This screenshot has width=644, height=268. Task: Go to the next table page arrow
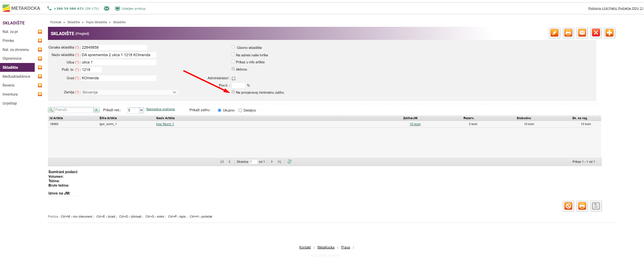272,162
